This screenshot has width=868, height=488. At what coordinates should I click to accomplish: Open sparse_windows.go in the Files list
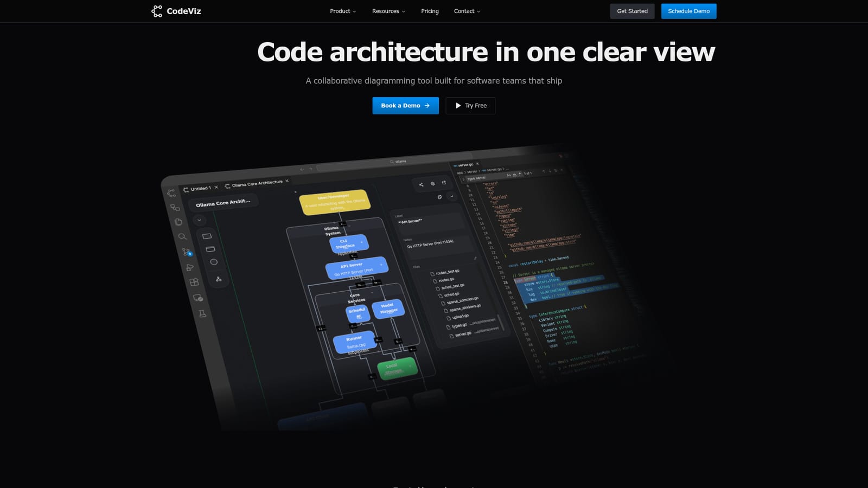463,308
